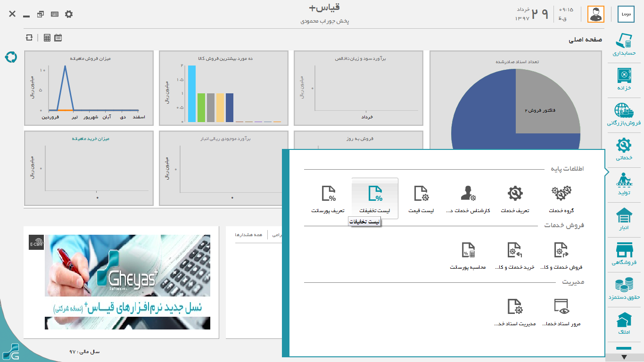The height and width of the screenshot is (362, 644).
Task: Open the on-screen keyboard icon
Action: [55, 14]
